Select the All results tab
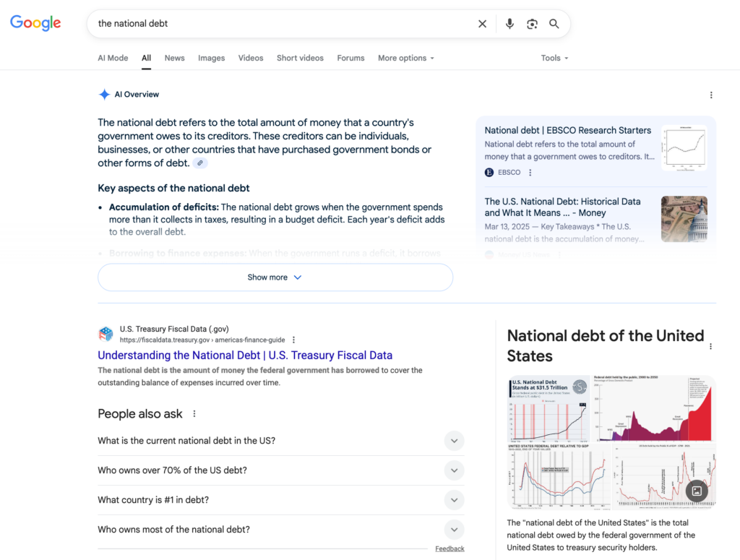740x560 pixels. [x=146, y=58]
